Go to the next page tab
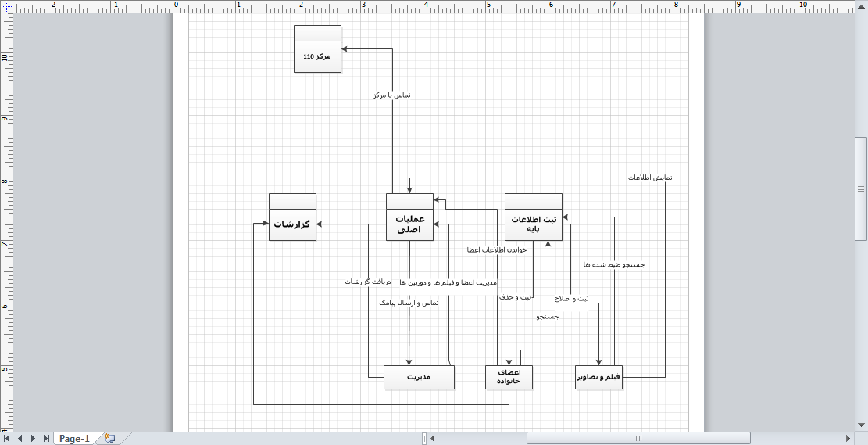The width and height of the screenshot is (868, 445). tap(33, 438)
